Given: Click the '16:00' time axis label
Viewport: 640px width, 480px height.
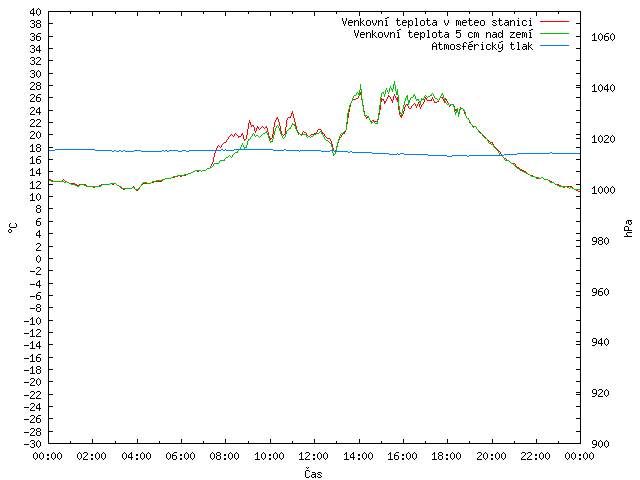Looking at the screenshot, I should 402,456.
